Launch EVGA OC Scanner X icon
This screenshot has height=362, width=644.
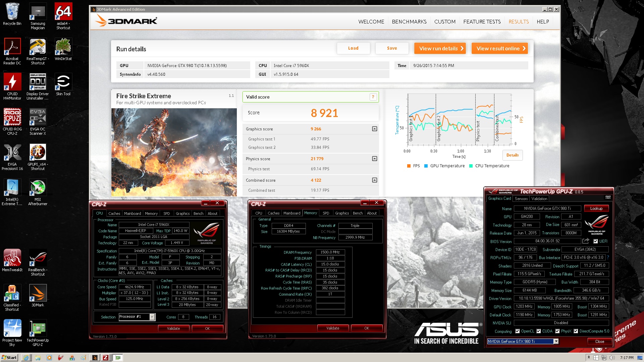point(38,122)
